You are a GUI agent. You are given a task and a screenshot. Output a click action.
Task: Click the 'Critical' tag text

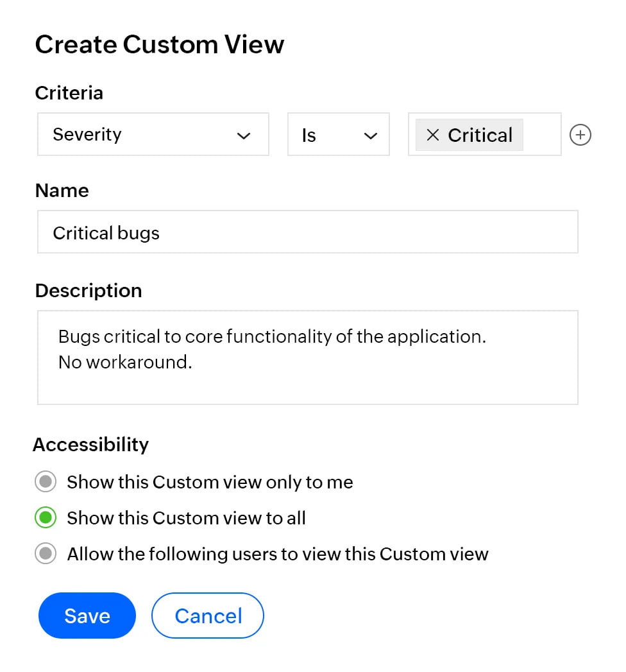(480, 135)
